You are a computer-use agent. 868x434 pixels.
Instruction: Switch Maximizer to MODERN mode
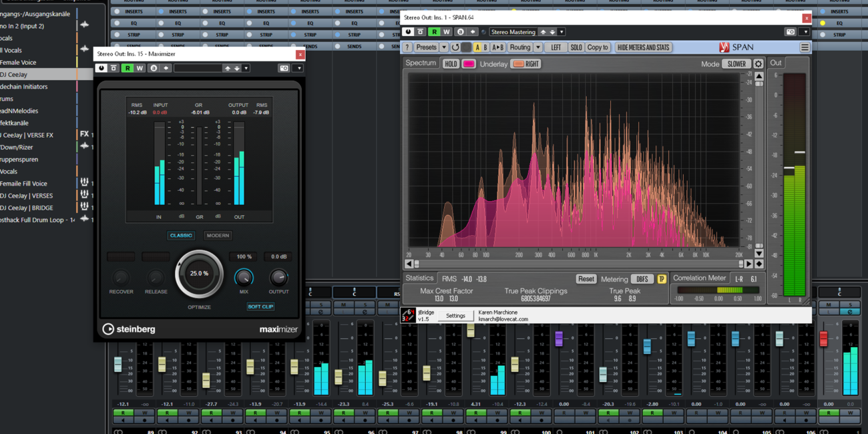point(218,235)
